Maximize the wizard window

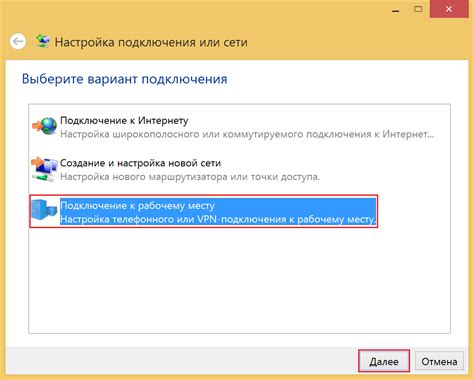(x=418, y=9)
